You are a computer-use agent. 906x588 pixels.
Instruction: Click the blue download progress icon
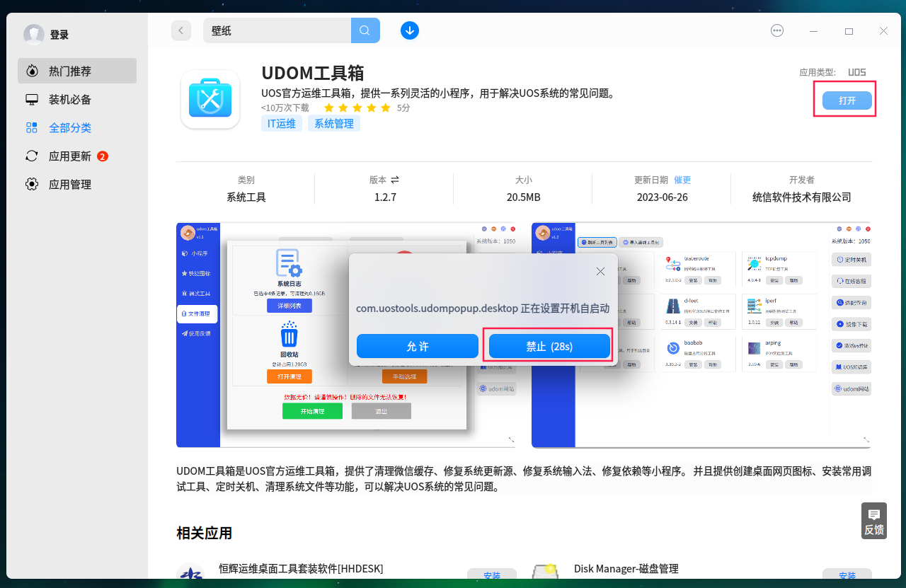(x=409, y=30)
